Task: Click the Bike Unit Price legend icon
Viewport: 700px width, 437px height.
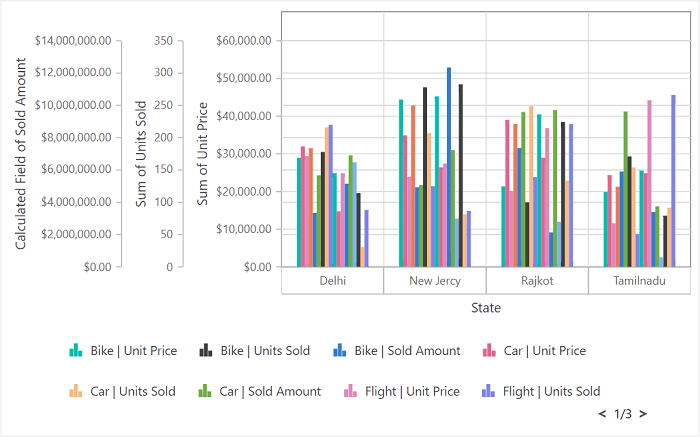Action: (x=75, y=350)
